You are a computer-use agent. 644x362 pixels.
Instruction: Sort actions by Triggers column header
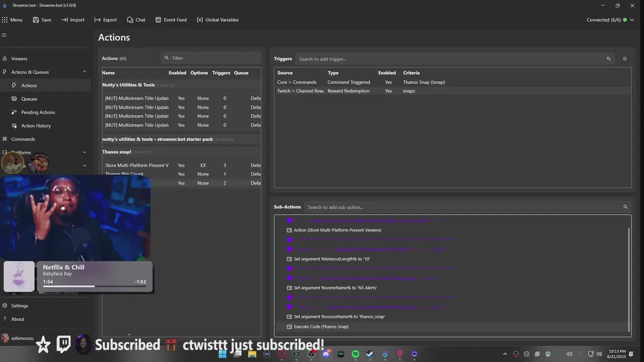point(221,73)
